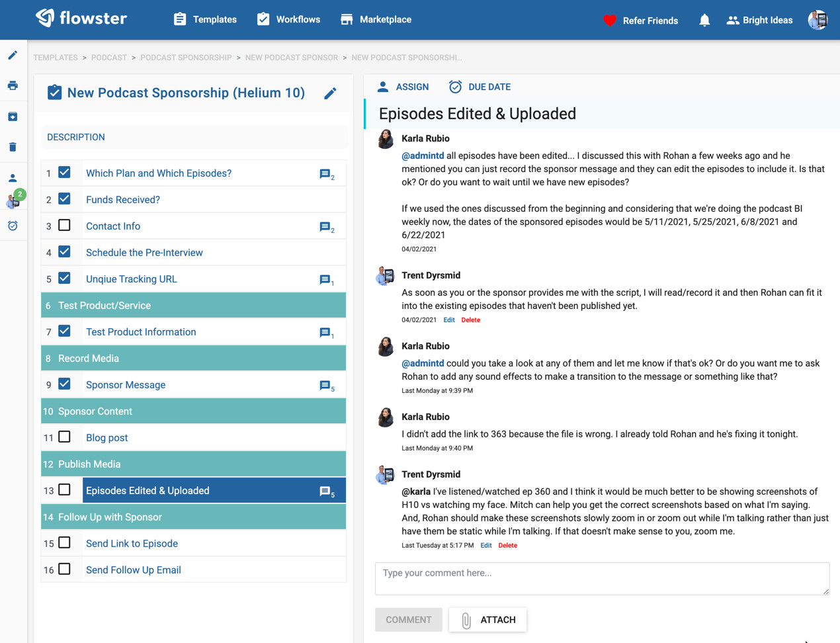Check the Contact Info task checkbox

(64, 225)
